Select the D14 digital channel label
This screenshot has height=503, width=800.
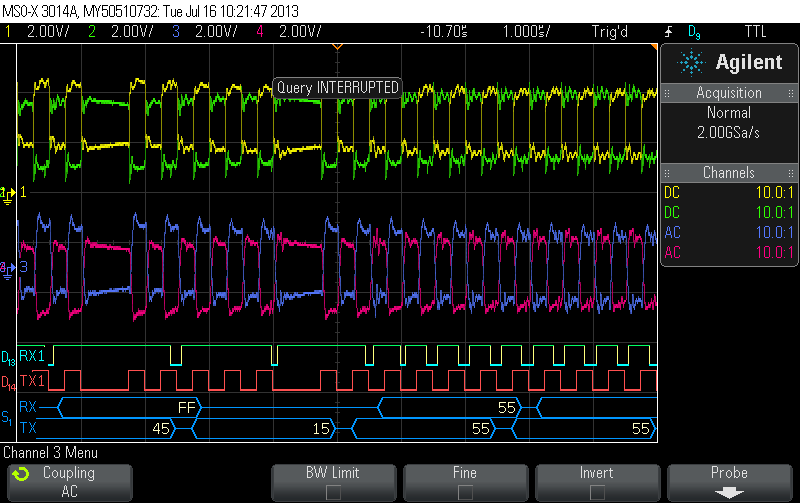pos(8,383)
